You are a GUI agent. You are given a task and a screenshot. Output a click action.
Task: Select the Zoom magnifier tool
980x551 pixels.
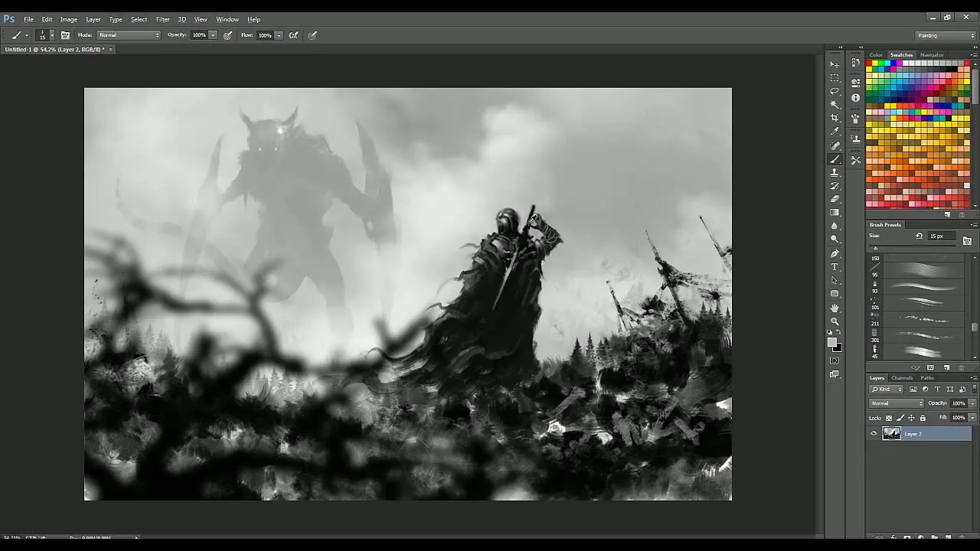pyautogui.click(x=835, y=321)
